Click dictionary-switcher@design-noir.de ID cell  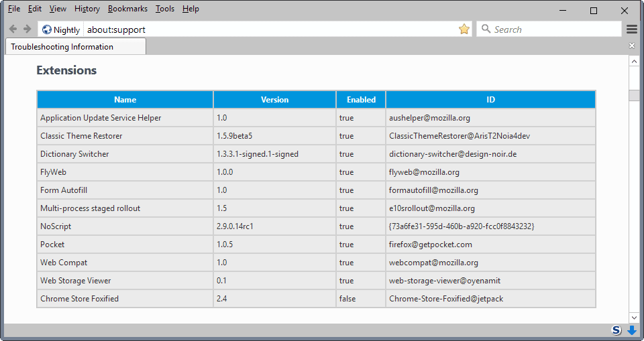(491, 154)
